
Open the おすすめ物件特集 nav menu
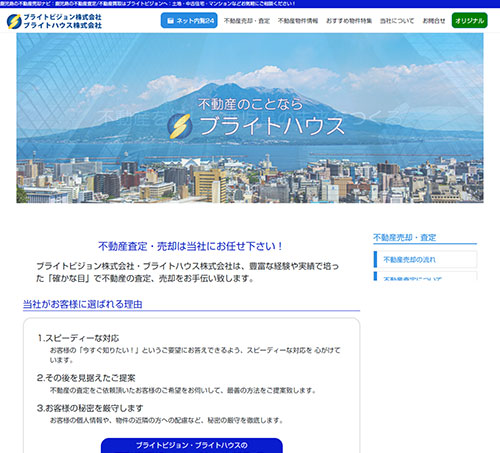click(349, 21)
